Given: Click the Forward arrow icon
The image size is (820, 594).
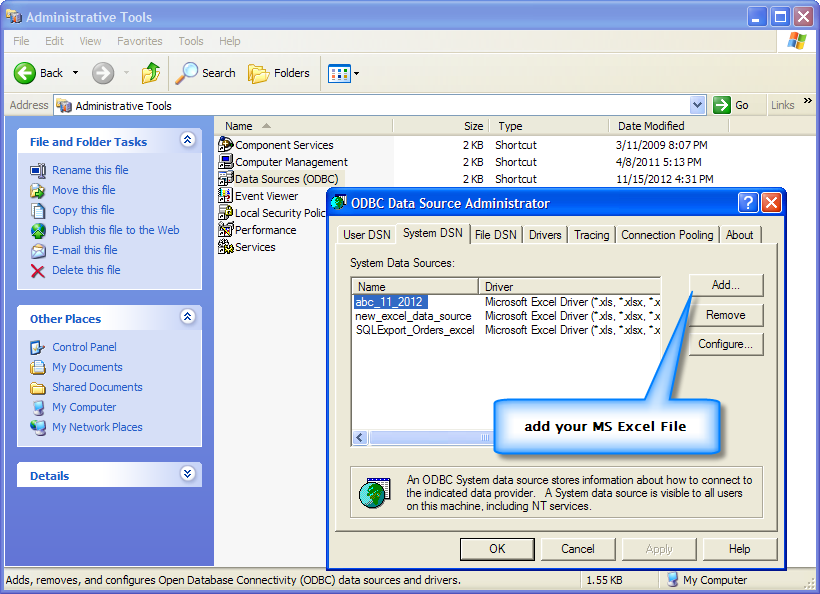Looking at the screenshot, I should click(103, 73).
